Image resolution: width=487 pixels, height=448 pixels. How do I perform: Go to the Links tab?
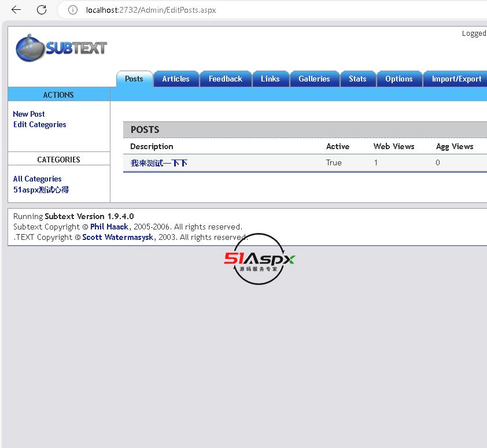[x=270, y=79]
